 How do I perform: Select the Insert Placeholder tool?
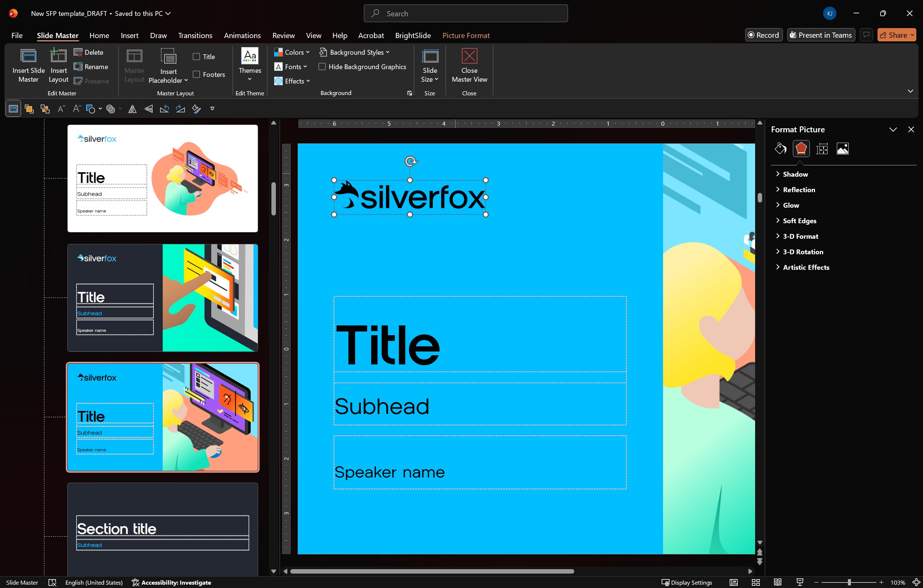(x=168, y=65)
